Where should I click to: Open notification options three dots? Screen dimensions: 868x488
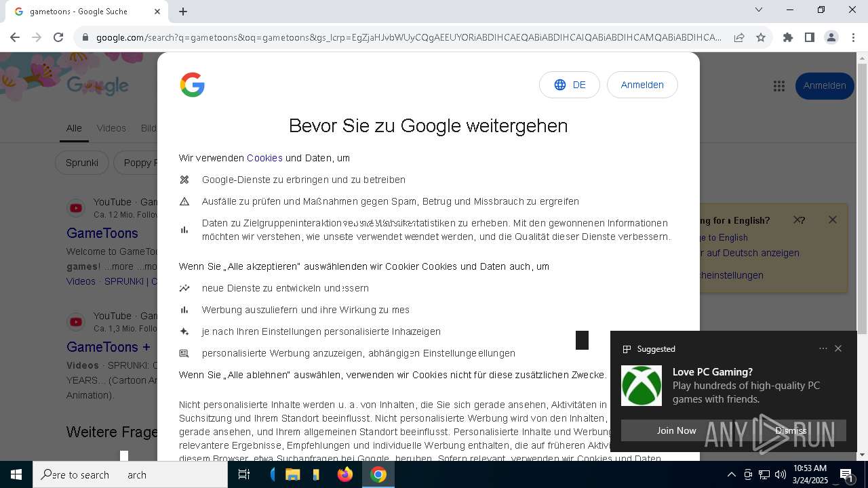tap(823, 348)
